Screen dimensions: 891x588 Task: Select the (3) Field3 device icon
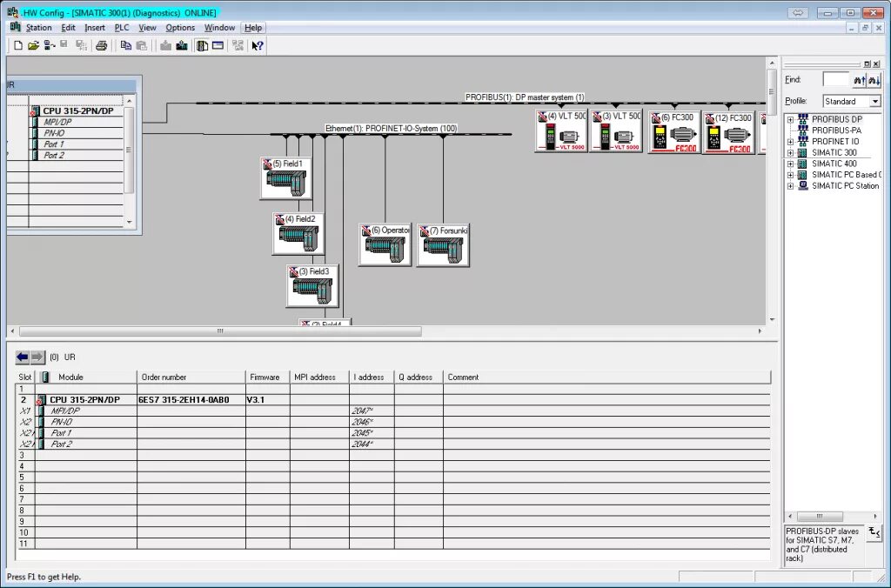point(312,286)
